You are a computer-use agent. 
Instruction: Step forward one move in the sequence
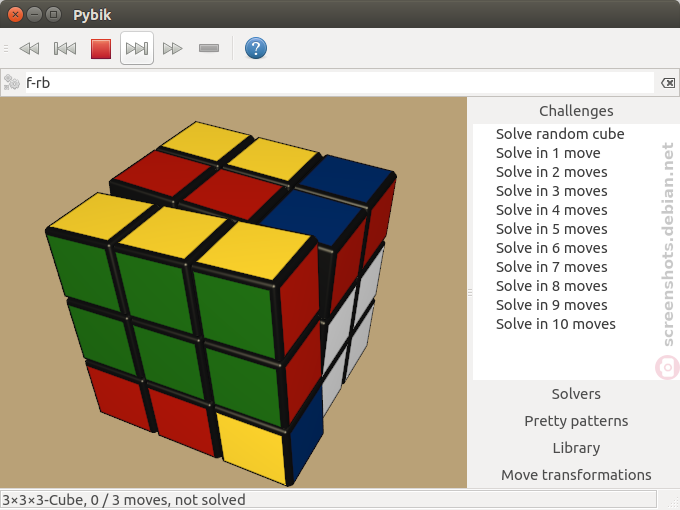[137, 48]
